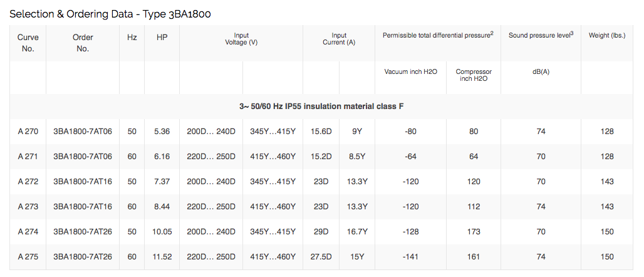Select the Hz column header

(x=132, y=38)
